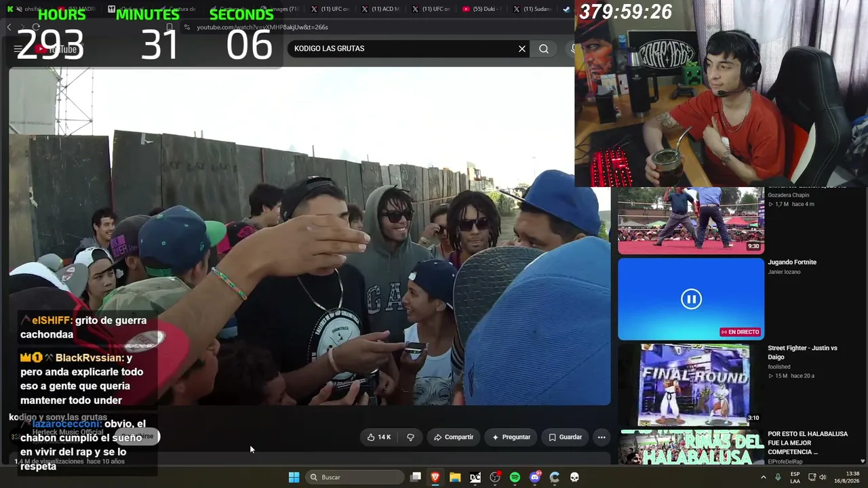The width and height of the screenshot is (868, 488).
Task: Save the video with Guardar
Action: 566,437
